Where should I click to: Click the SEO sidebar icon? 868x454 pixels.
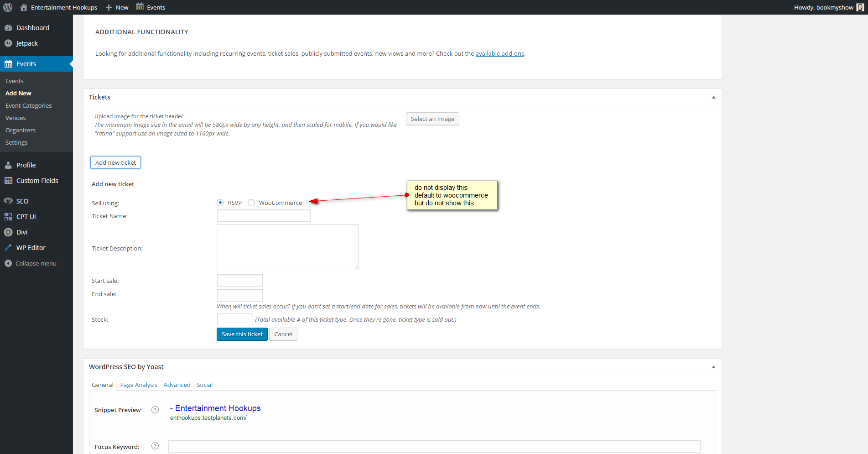tap(8, 201)
